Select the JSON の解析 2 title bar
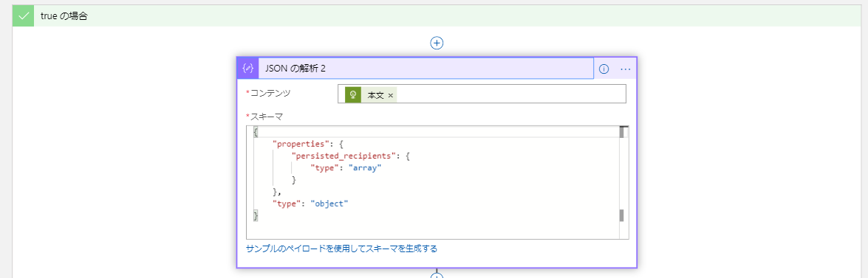 click(426, 69)
